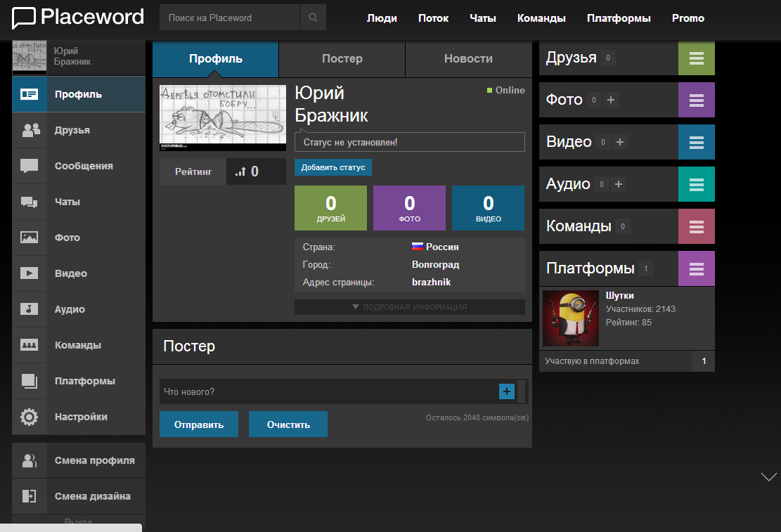Click the Рейтинг label

[193, 172]
